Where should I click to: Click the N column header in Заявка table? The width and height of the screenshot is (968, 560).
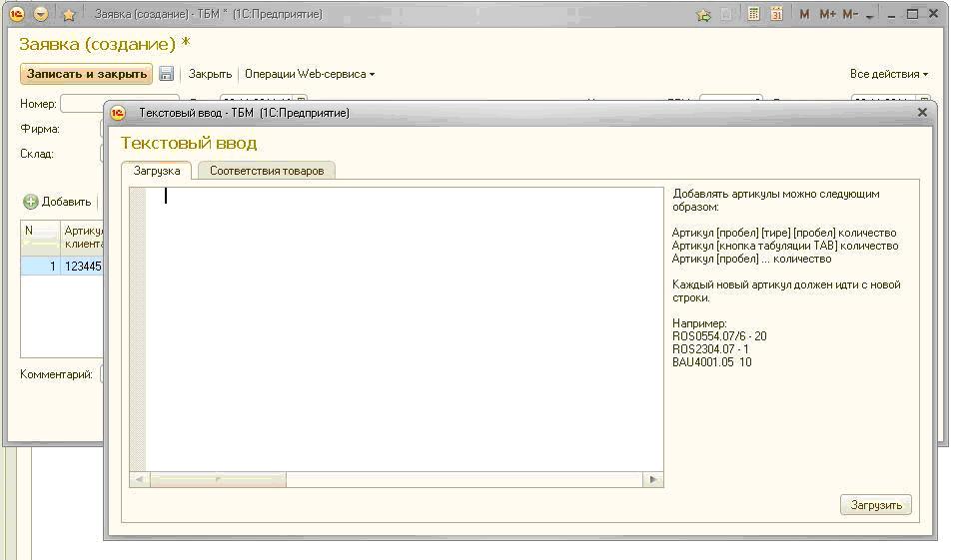tap(40, 238)
